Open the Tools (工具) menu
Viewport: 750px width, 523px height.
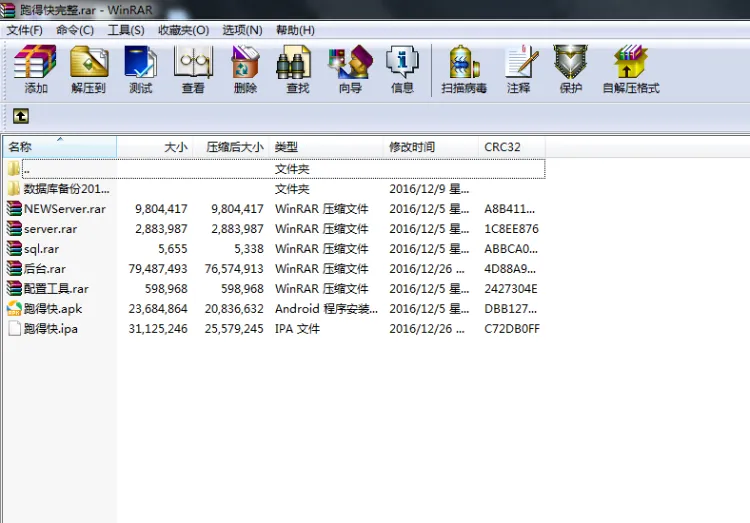coord(126,30)
